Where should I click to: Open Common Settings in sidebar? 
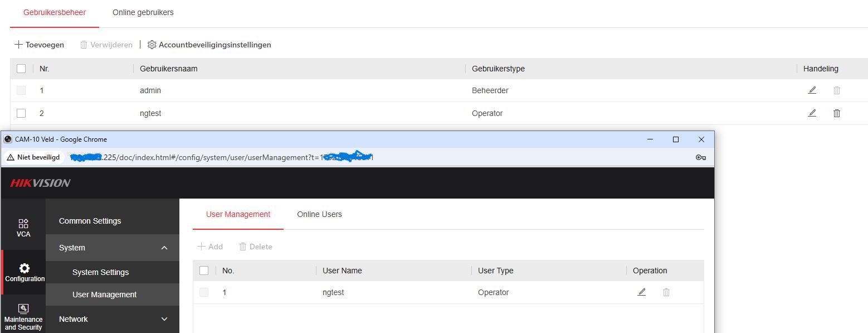click(x=90, y=221)
